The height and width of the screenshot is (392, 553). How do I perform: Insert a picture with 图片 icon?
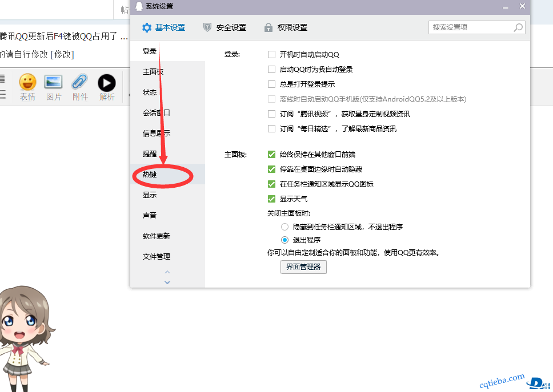tap(54, 87)
